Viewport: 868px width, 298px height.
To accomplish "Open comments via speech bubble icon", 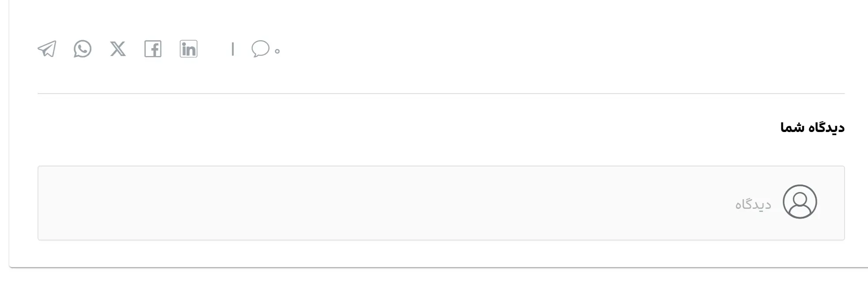I will pyautogui.click(x=260, y=49).
